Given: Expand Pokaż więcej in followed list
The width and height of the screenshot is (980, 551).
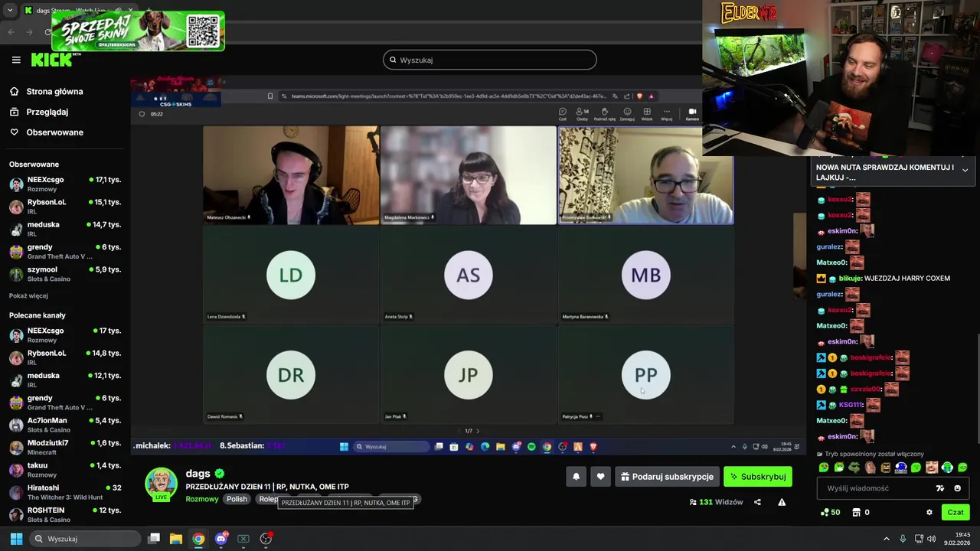Looking at the screenshot, I should (28, 295).
